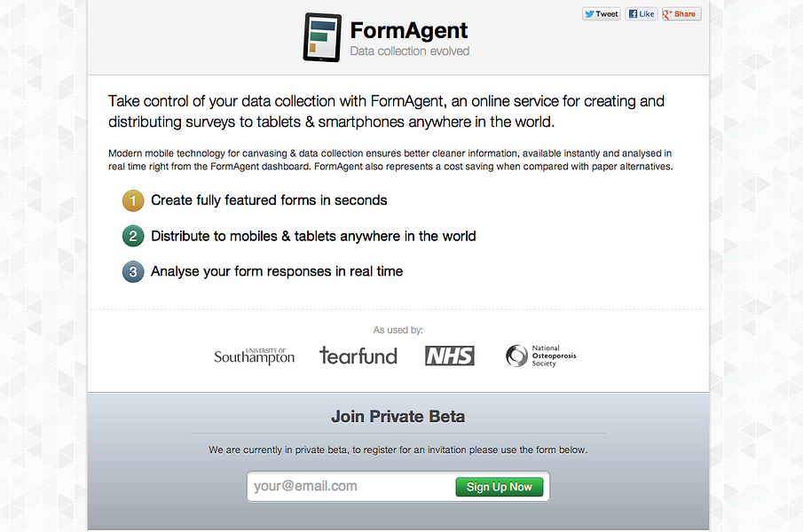This screenshot has width=803, height=532.
Task: Select the 'Data collection evolved' tagline
Action: point(409,51)
